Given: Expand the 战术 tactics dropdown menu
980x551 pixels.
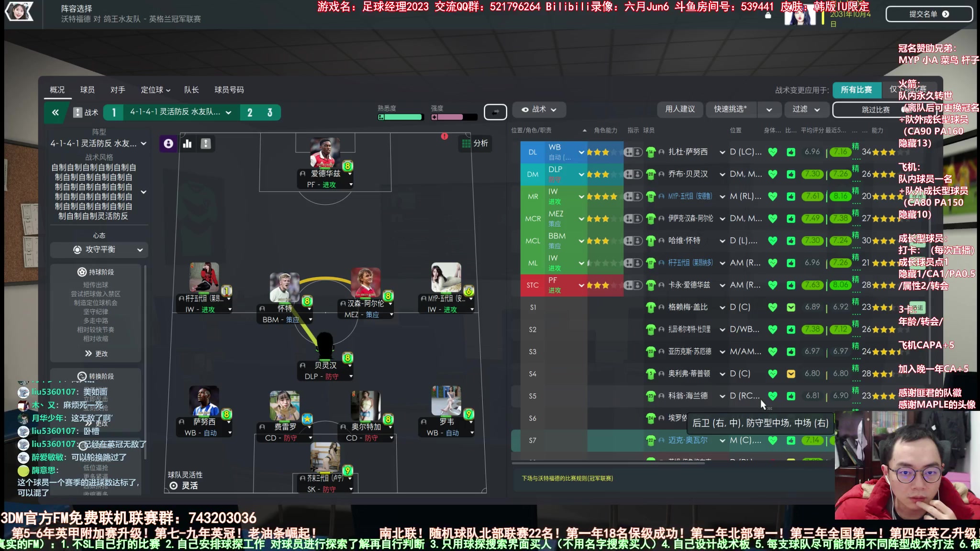Looking at the screenshot, I should point(538,109).
